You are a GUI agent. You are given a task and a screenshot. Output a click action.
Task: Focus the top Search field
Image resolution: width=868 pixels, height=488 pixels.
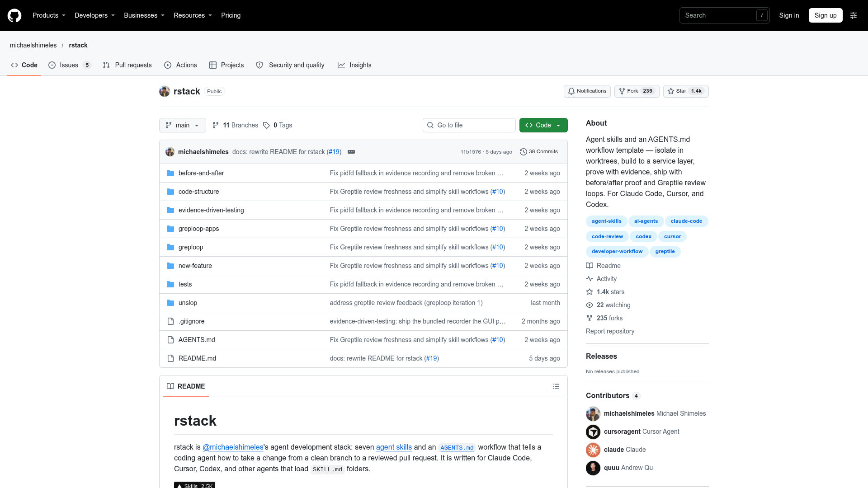(724, 15)
